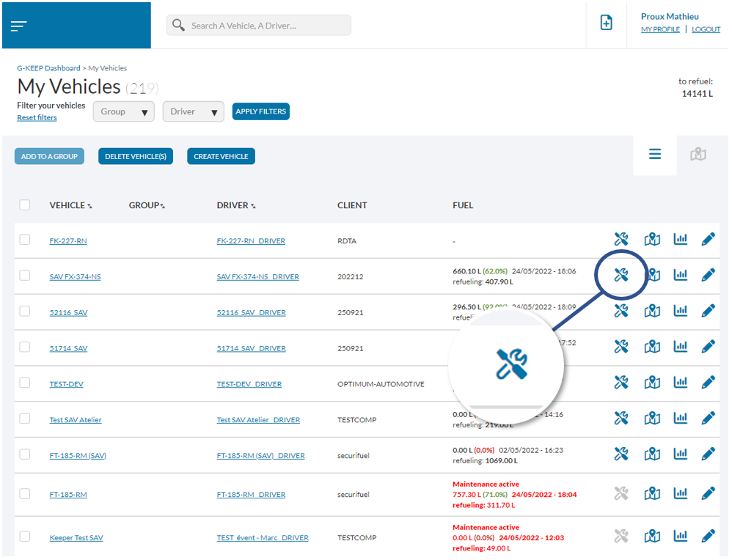732x560 pixels.
Task: Open the hamburger navigation menu
Action: [x=19, y=26]
